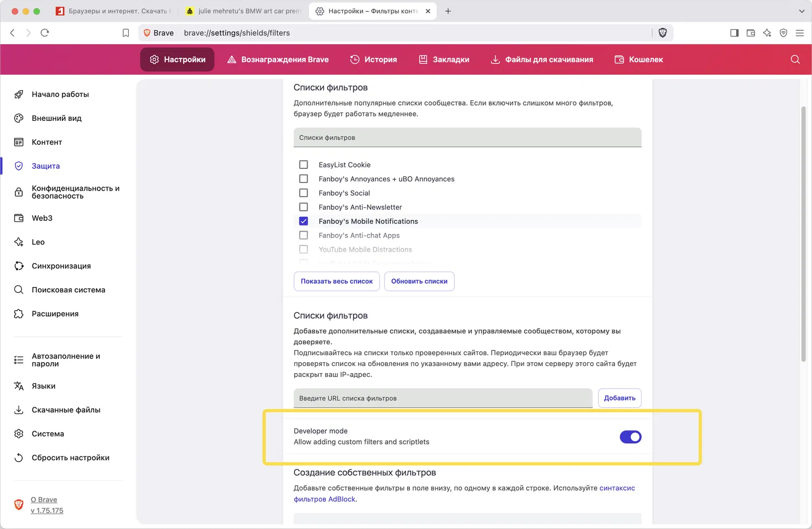Image resolution: width=812 pixels, height=529 pixels.
Task: Click the Защита shield icon
Action: pyautogui.click(x=19, y=166)
